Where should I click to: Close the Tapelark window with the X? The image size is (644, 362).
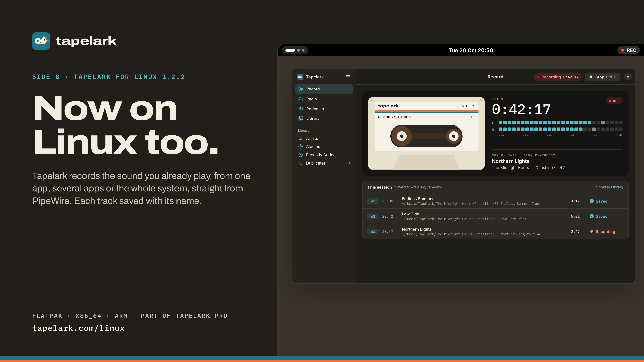[628, 77]
